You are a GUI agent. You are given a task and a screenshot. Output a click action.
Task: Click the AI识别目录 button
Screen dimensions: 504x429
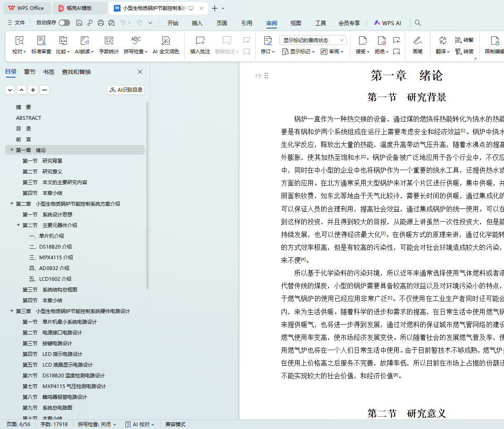coord(126,90)
